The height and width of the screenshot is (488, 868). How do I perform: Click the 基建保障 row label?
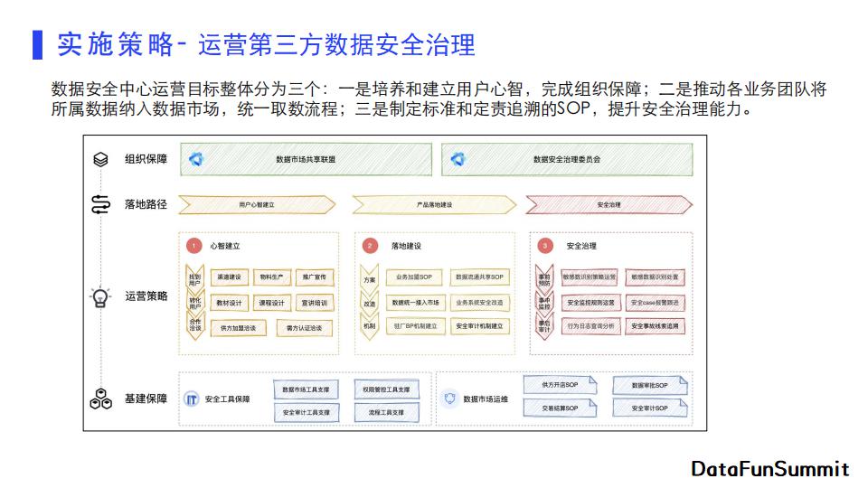[146, 399]
